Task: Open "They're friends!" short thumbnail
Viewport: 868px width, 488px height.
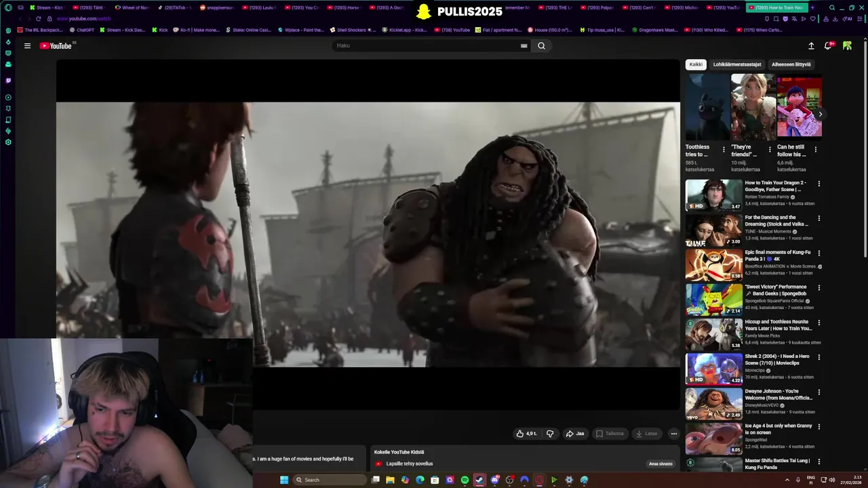Action: (x=753, y=107)
